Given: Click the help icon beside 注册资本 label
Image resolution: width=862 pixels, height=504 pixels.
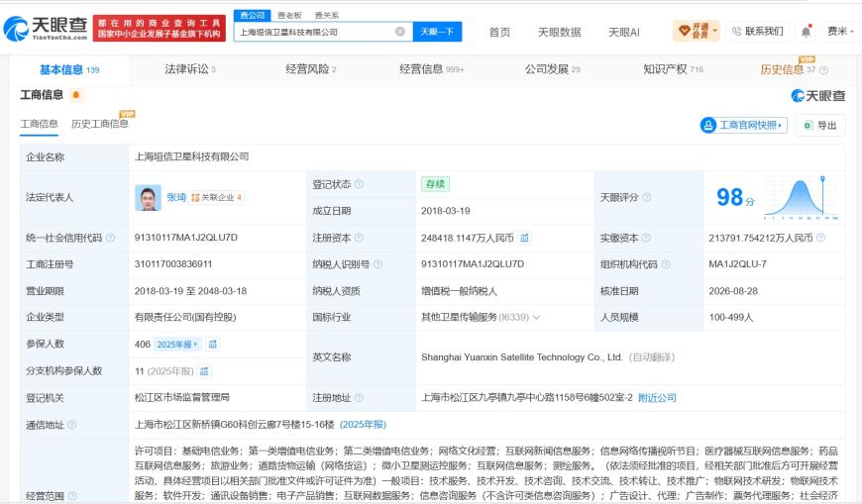Looking at the screenshot, I should (360, 238).
